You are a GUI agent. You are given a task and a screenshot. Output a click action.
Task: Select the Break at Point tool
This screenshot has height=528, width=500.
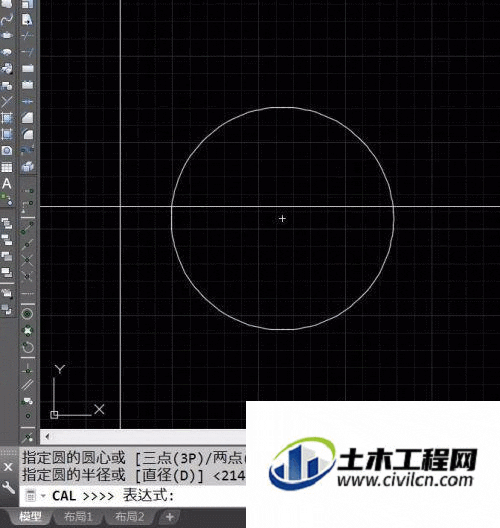(28, 35)
